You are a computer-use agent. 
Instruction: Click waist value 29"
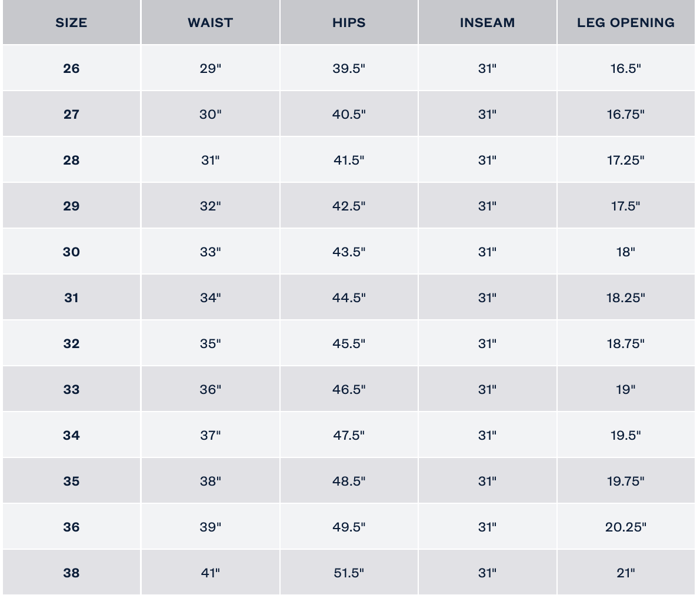tap(210, 69)
